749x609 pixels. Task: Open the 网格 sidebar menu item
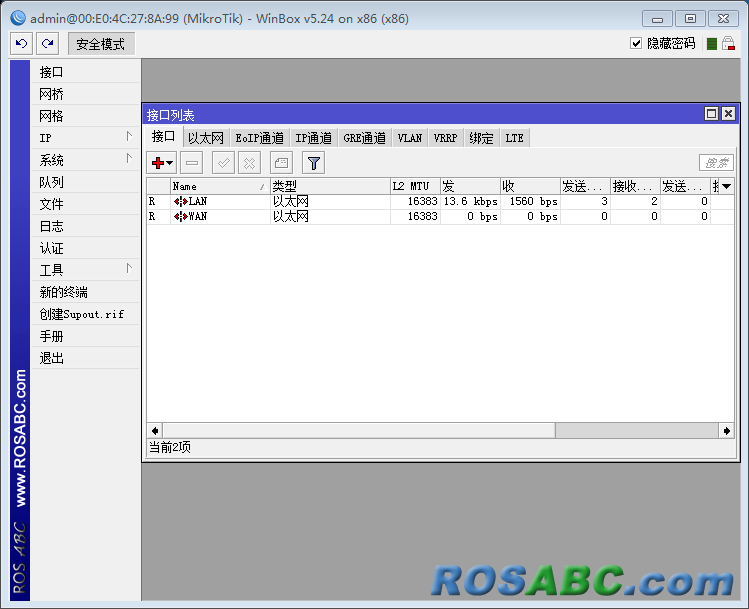click(86, 116)
